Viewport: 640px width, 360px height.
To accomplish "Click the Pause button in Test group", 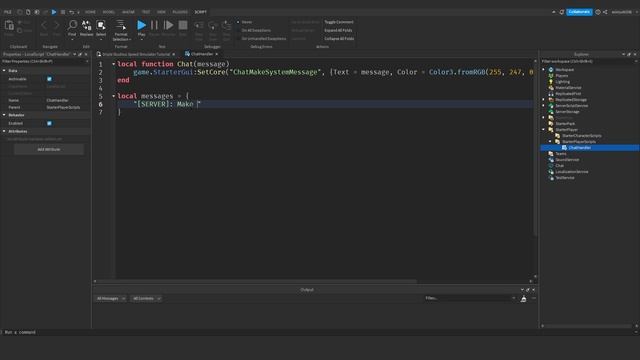I will 154,25.
